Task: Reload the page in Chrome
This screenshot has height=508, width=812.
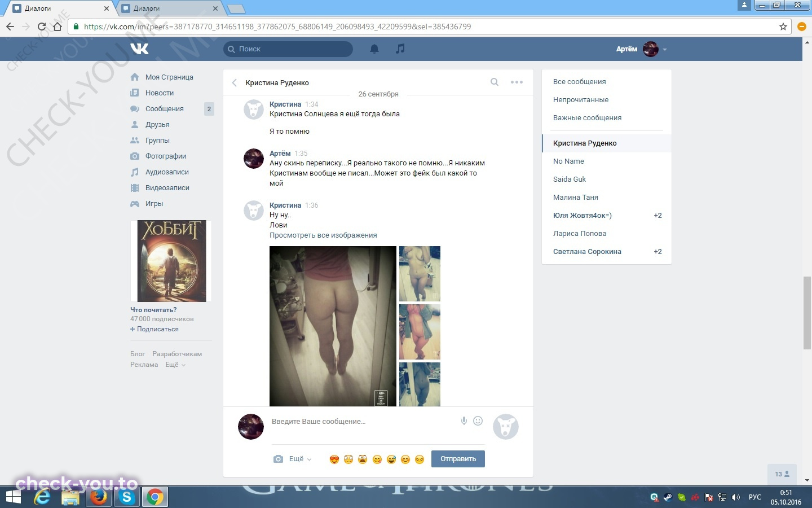Action: tap(41, 27)
